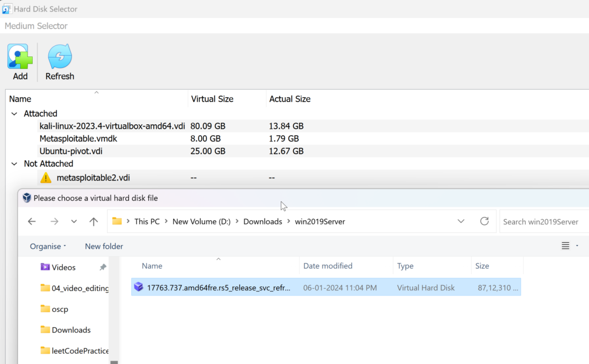Open Downloads folder in sidebar
This screenshot has width=589, height=364.
tap(66, 330)
